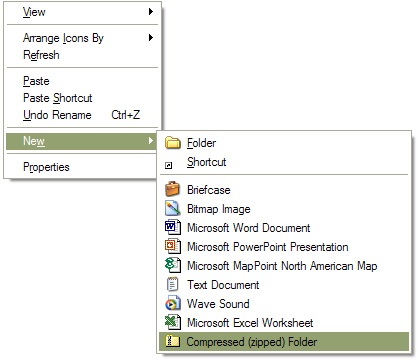Expand the View submenu arrow
This screenshot has height=360, width=419.
pos(151,12)
